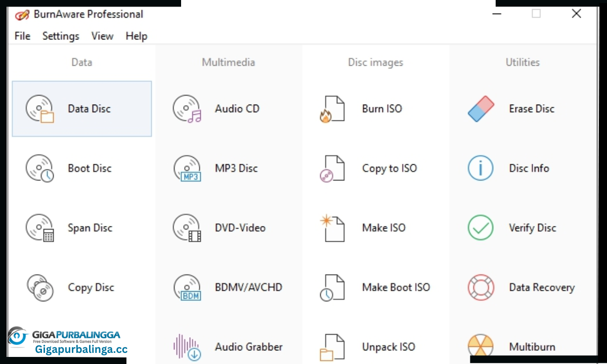Maximize the BurnAware Professional window
607x364 pixels.
tap(536, 14)
